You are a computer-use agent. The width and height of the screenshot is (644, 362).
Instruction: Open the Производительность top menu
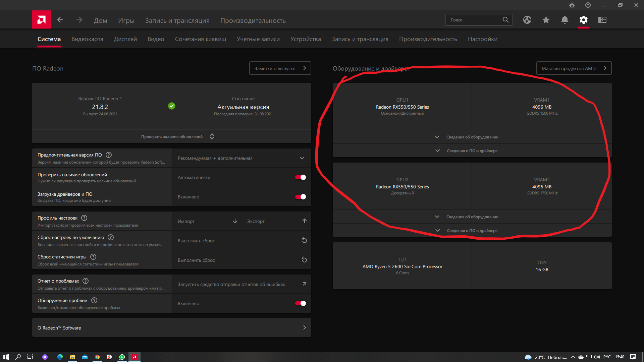[253, 20]
